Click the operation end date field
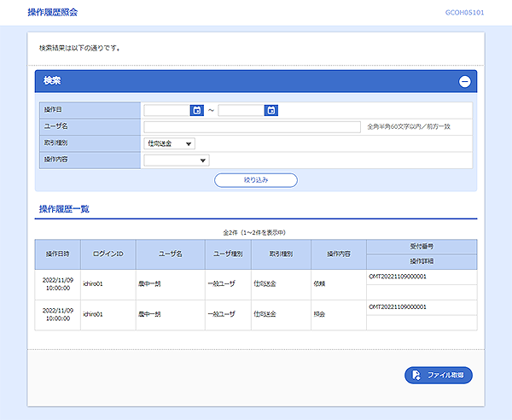512x420 pixels. [x=241, y=110]
